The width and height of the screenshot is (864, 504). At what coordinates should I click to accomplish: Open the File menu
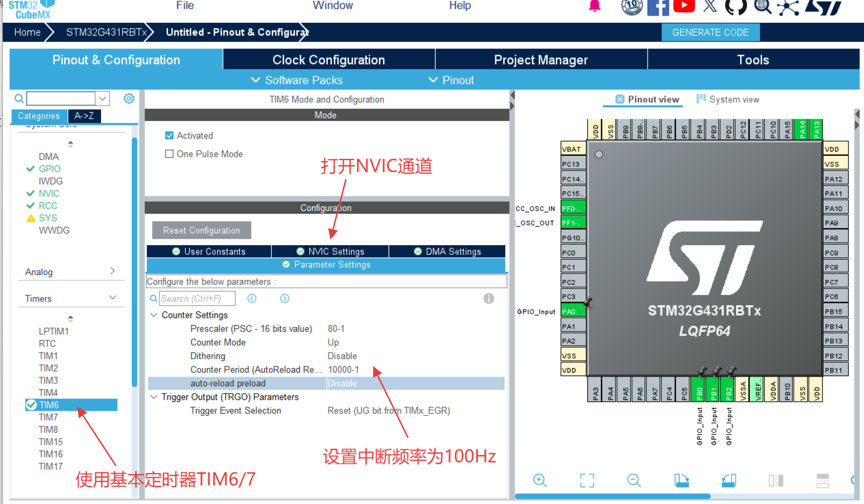click(185, 5)
